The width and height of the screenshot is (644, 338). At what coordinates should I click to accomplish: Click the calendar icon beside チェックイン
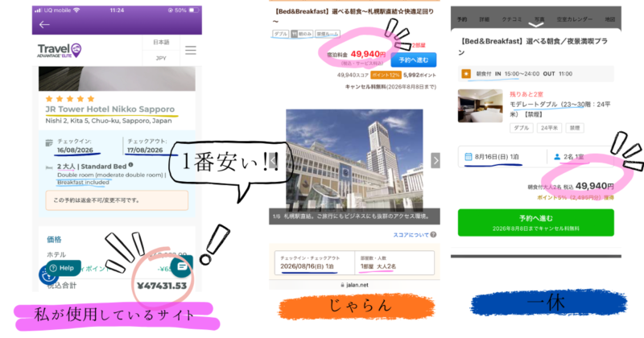[49, 142]
